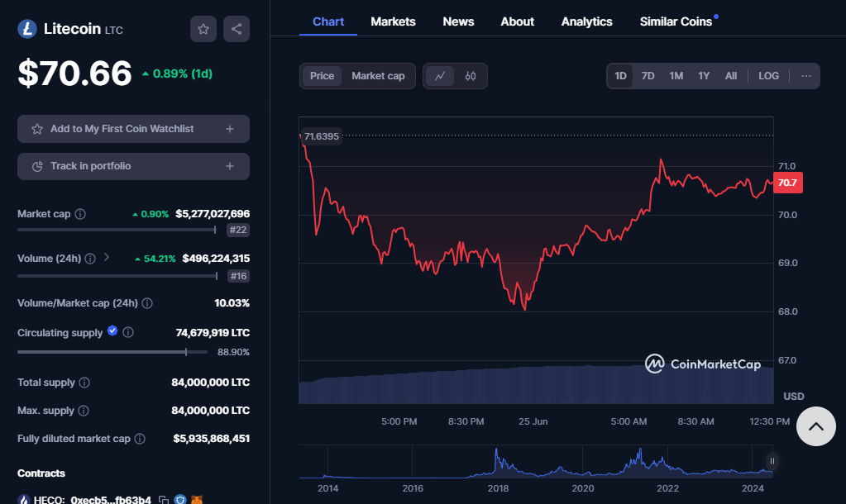The height and width of the screenshot is (504, 846).
Task: Click 2018 peak in the history mini-chart
Action: coord(496,450)
